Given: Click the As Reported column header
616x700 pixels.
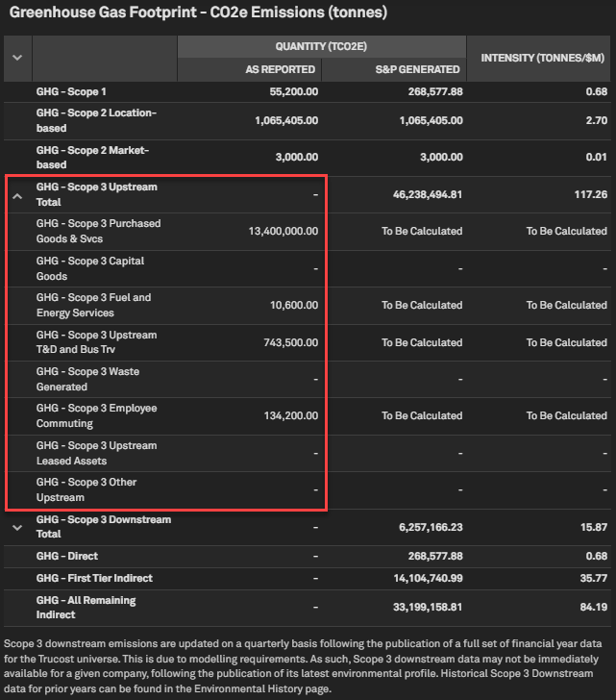Looking at the screenshot, I should tap(280, 69).
